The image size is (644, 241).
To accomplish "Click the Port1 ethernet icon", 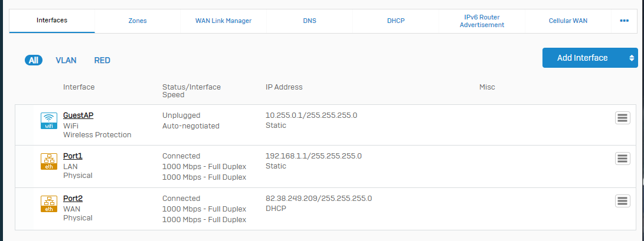I will pyautogui.click(x=49, y=162).
